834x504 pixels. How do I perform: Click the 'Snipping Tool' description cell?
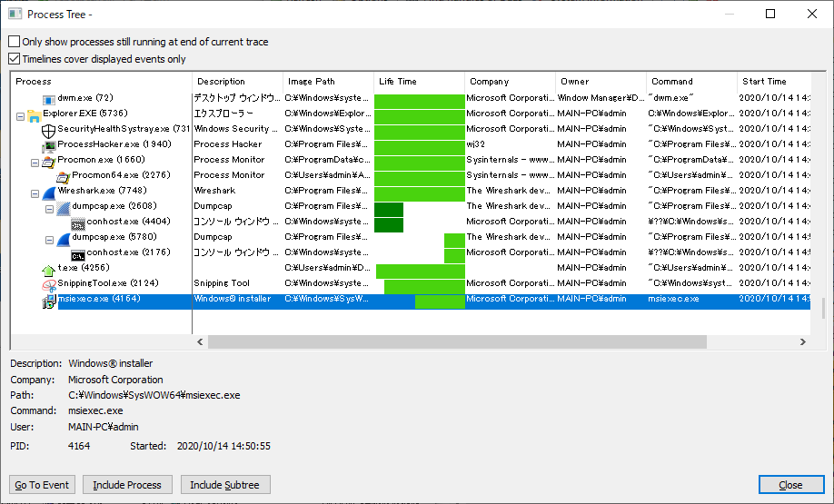222,282
